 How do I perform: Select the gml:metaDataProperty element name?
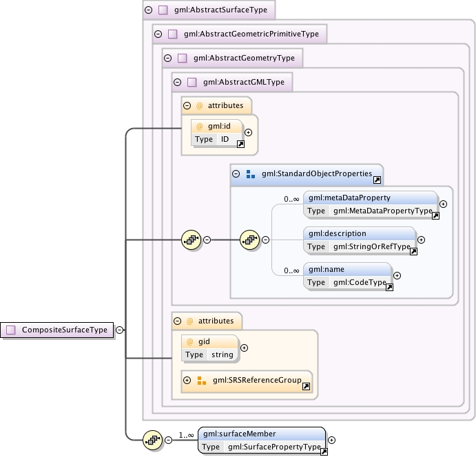pyautogui.click(x=349, y=198)
